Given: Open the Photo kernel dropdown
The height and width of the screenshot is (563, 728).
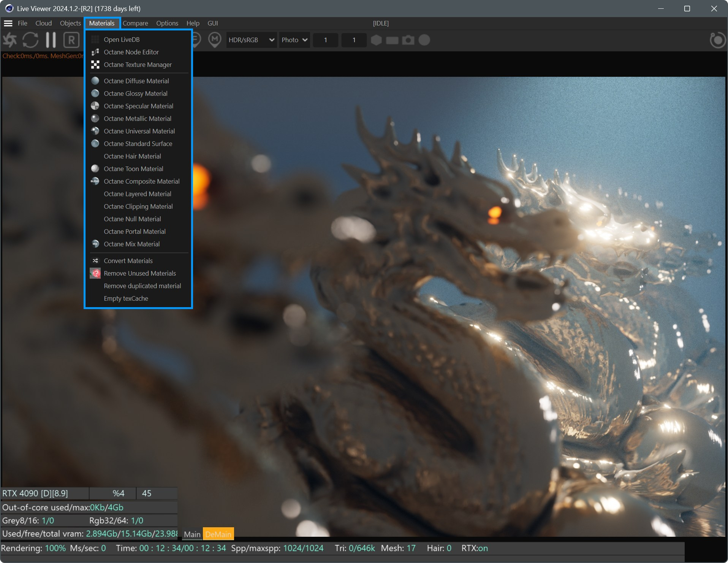Looking at the screenshot, I should point(294,40).
